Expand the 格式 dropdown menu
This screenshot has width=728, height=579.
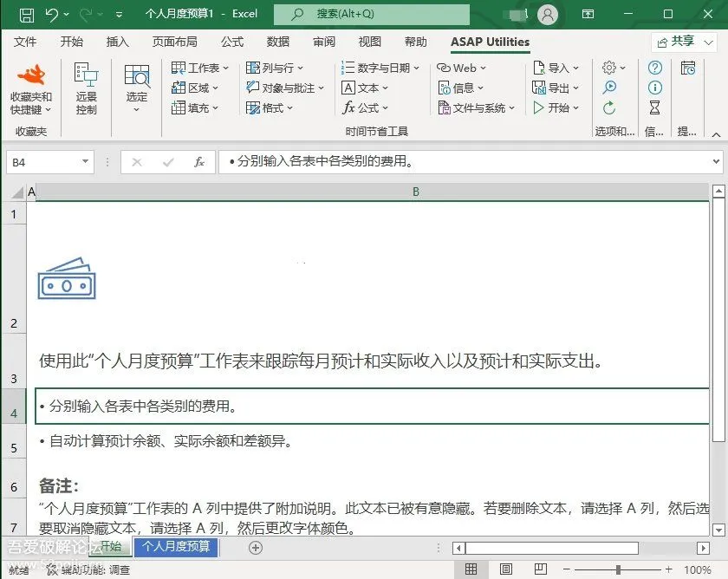[x=270, y=107]
